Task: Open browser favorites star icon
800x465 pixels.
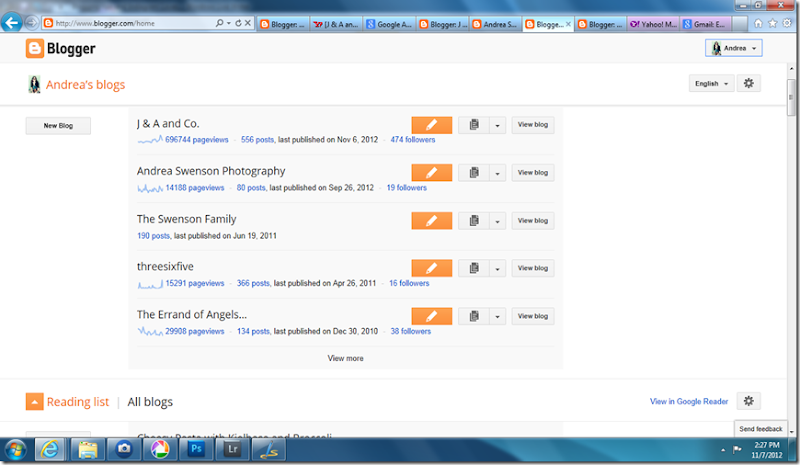Action: tap(772, 23)
